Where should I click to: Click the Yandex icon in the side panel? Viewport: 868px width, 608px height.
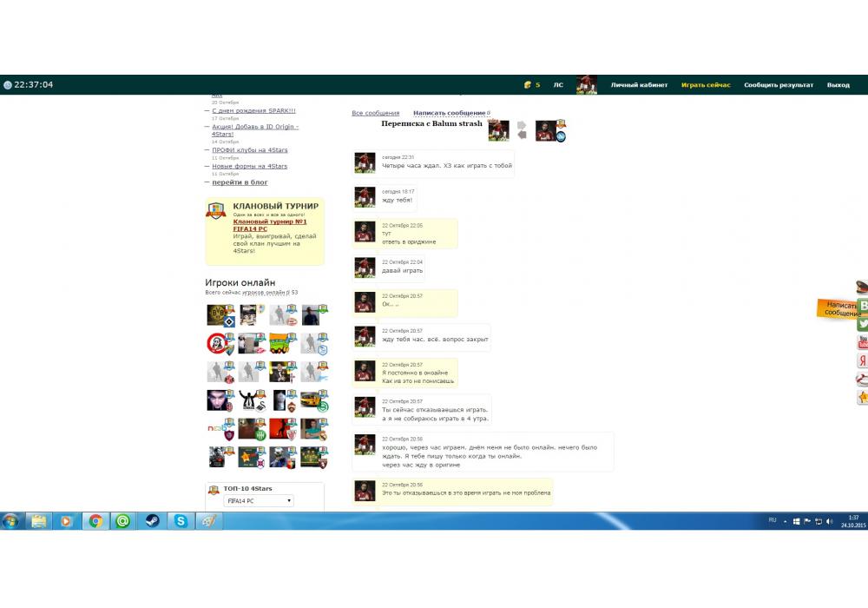[863, 360]
